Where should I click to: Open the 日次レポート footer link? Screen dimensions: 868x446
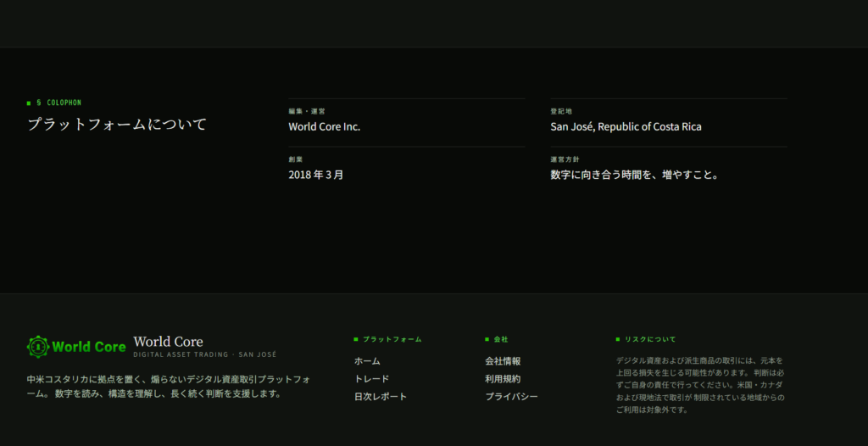(x=381, y=397)
